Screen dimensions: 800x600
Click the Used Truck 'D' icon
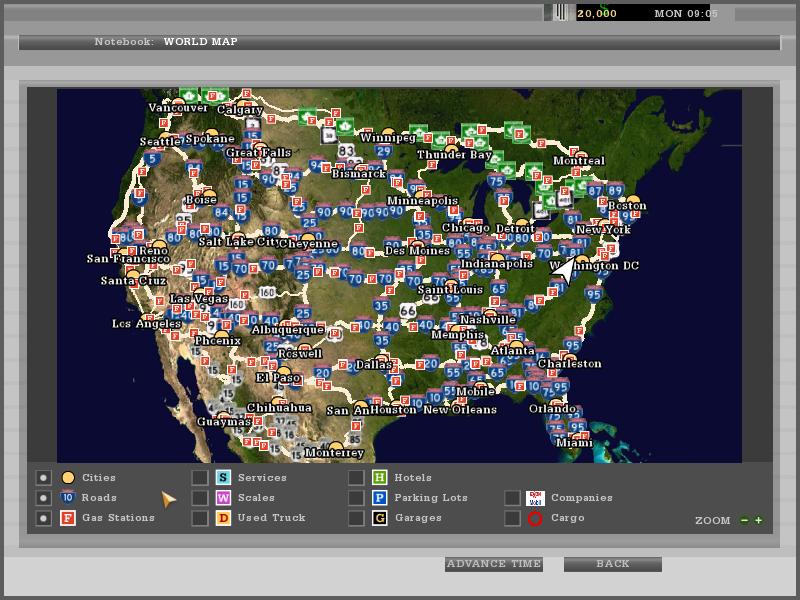pyautogui.click(x=223, y=518)
